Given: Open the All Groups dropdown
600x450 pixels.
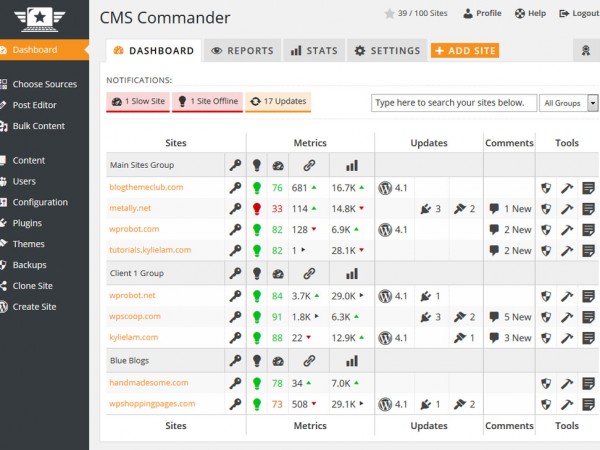Looking at the screenshot, I should (x=568, y=102).
